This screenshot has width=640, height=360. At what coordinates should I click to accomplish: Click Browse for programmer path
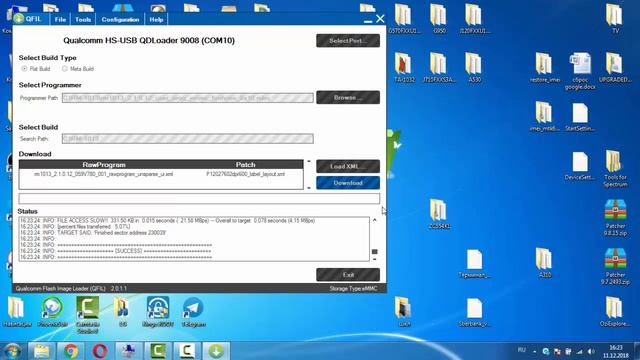(x=348, y=97)
